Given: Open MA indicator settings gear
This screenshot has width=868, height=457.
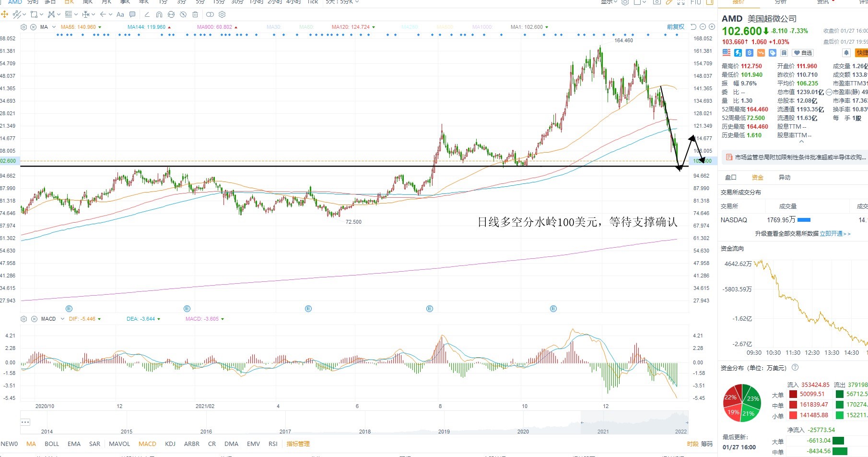Looking at the screenshot, I should (23, 27).
